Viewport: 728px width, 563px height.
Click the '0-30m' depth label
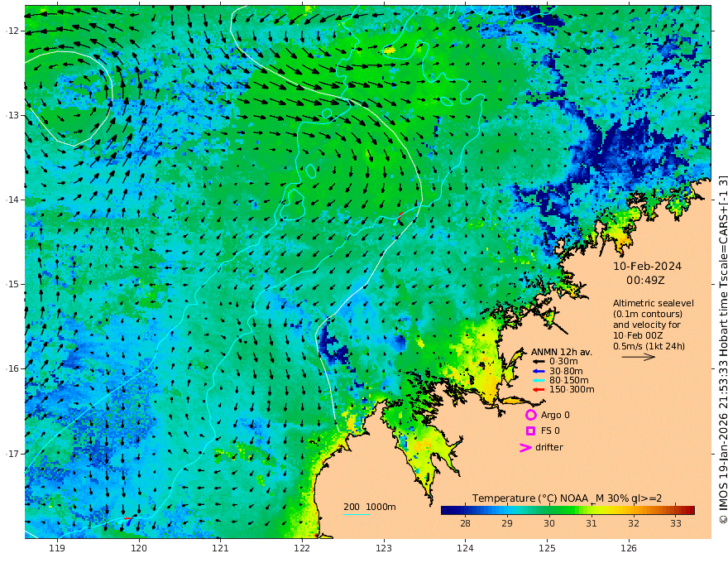[563, 362]
